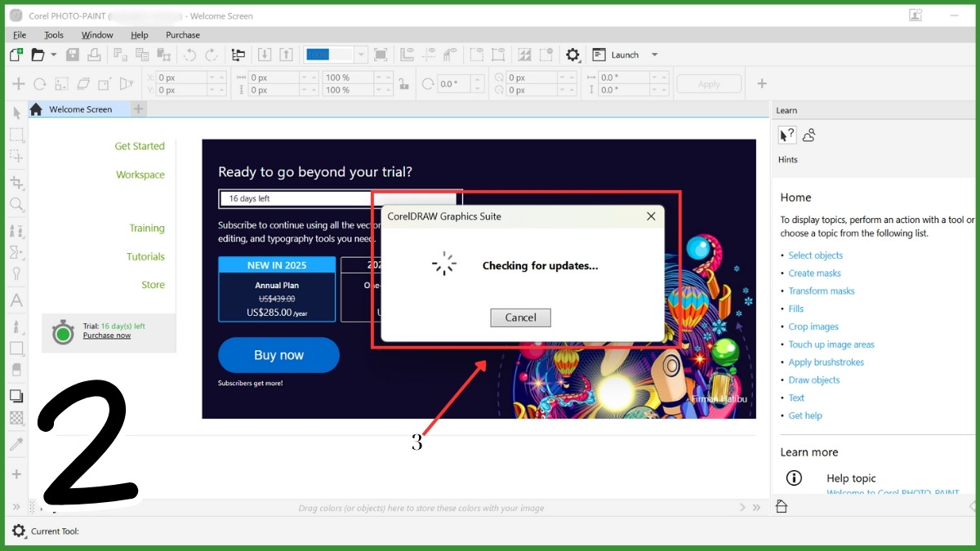
Task: Click the Save disk icon
Action: 73,55
